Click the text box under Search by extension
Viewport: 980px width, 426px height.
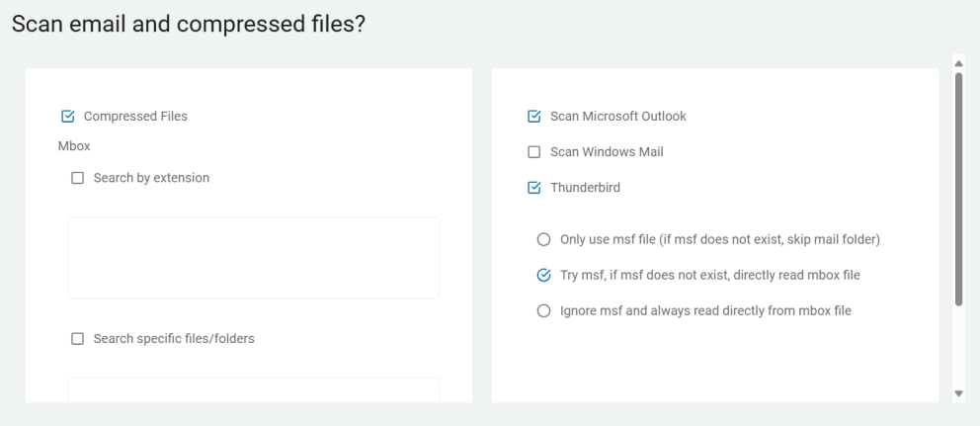[253, 258]
